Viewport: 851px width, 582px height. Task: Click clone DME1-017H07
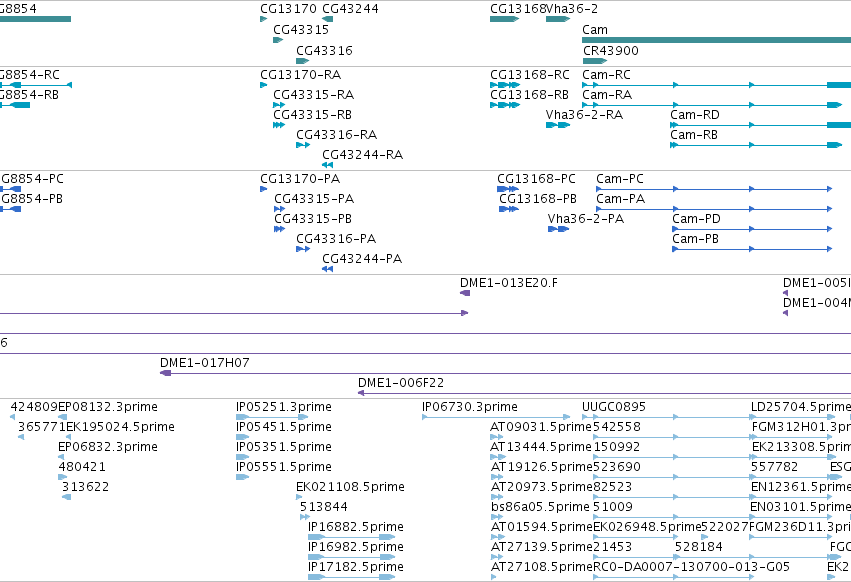505,373
